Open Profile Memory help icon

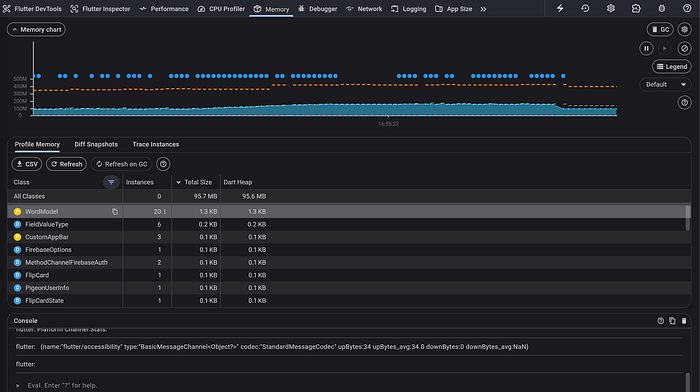(x=163, y=164)
